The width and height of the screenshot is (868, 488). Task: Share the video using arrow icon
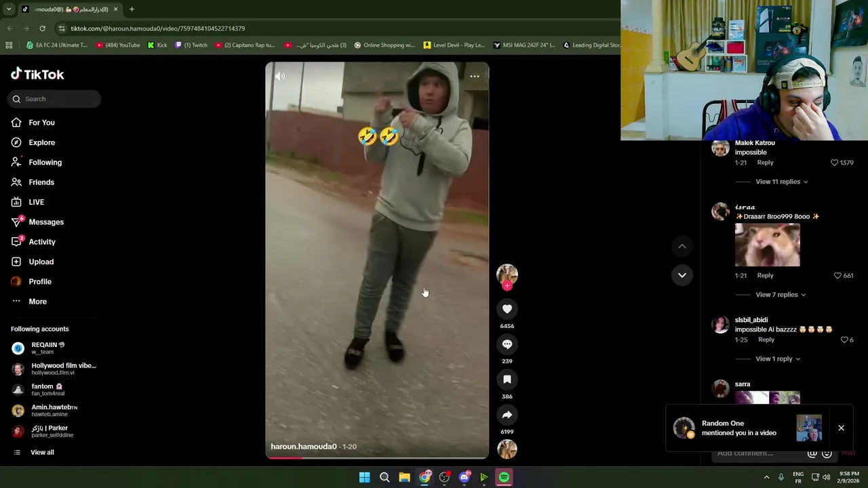pyautogui.click(x=507, y=415)
